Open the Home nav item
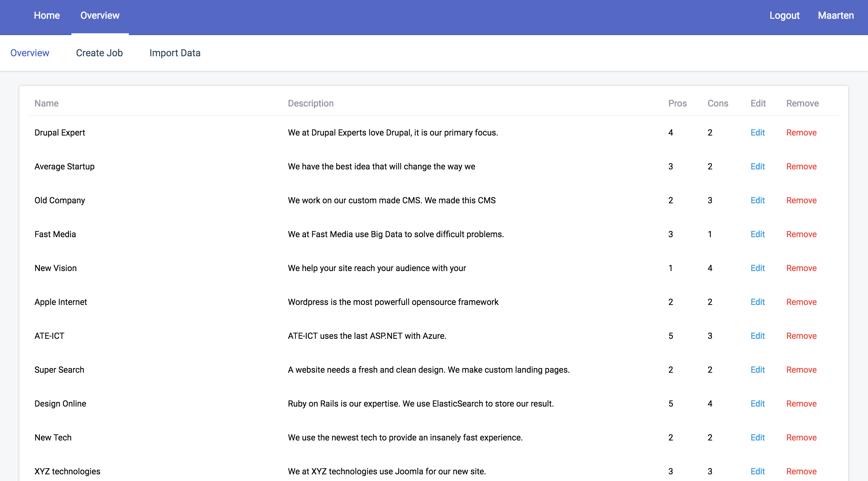Image resolution: width=868 pixels, height=481 pixels. click(47, 15)
